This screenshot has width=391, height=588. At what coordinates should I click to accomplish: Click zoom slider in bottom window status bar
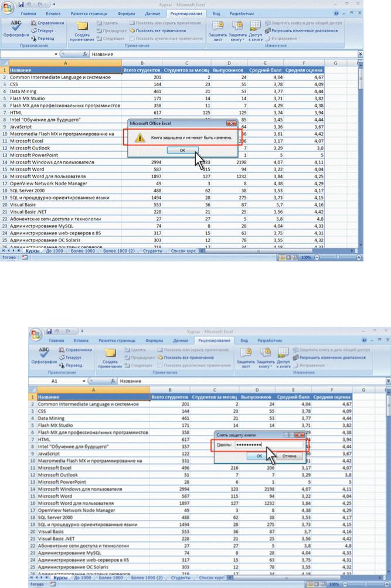point(366,584)
